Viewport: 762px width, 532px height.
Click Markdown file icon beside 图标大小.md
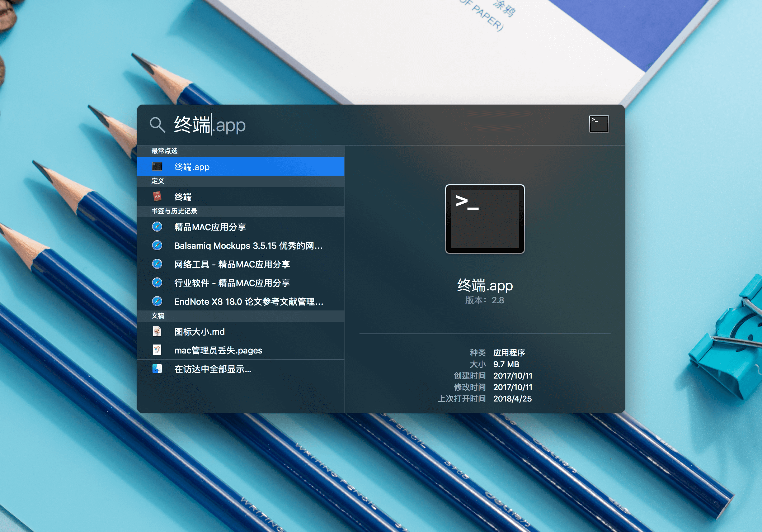point(157,331)
